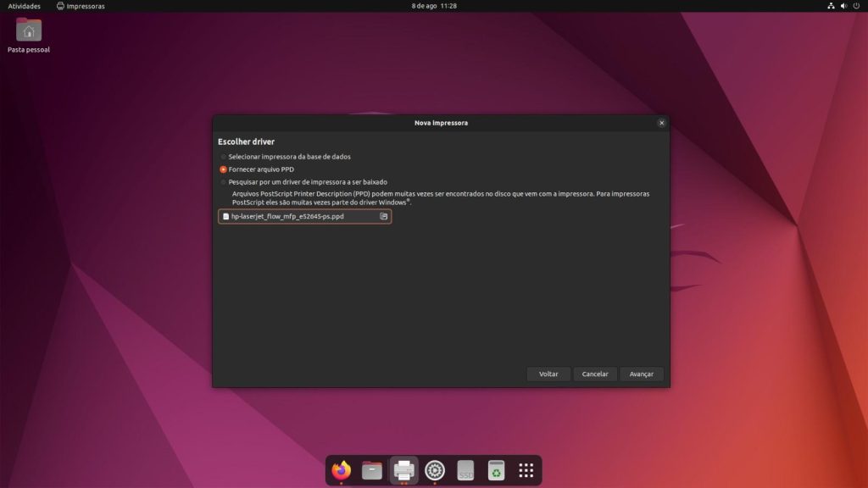The width and height of the screenshot is (868, 488).
Task: Click Avançar to proceed
Action: point(641,374)
